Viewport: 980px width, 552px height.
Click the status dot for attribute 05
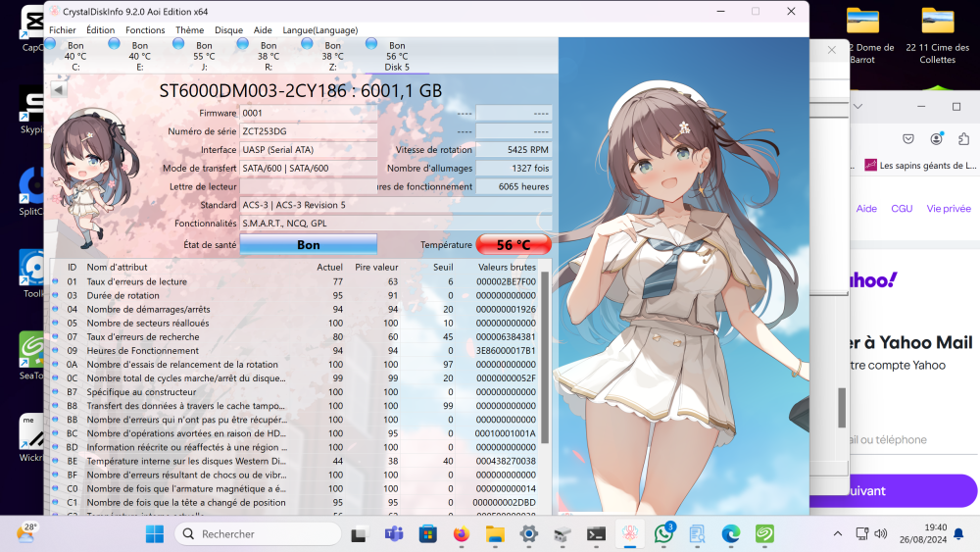click(56, 323)
